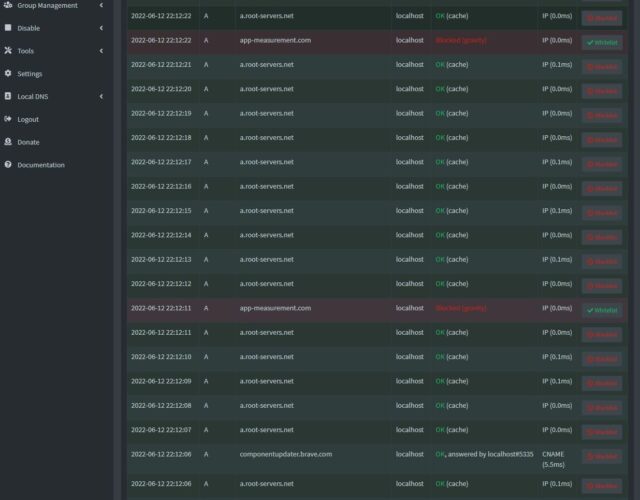The image size is (640, 500).
Task: Click OK (cache) status in 22:12:08 row
Action: pyautogui.click(x=452, y=405)
